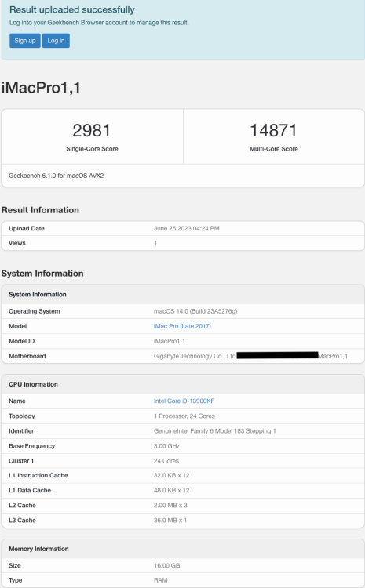365x588 pixels.
Task: Select the 3.00 GHz base frequency value
Action: [166, 446]
